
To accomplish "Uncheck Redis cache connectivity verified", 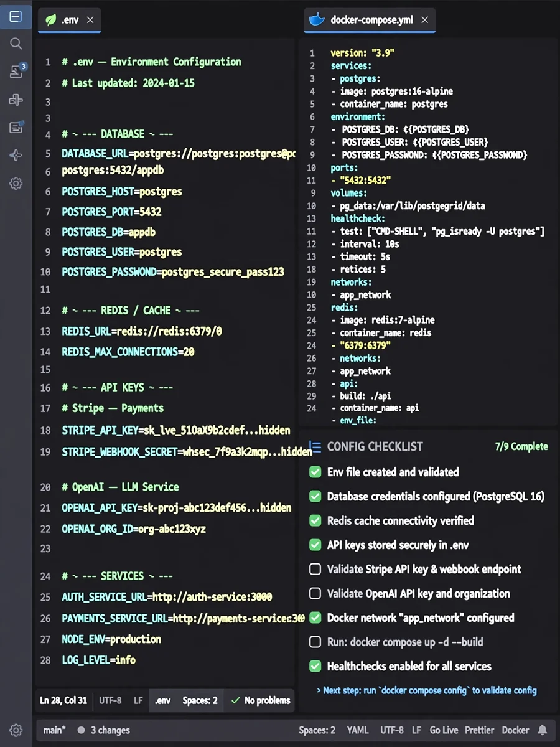I will tap(315, 520).
